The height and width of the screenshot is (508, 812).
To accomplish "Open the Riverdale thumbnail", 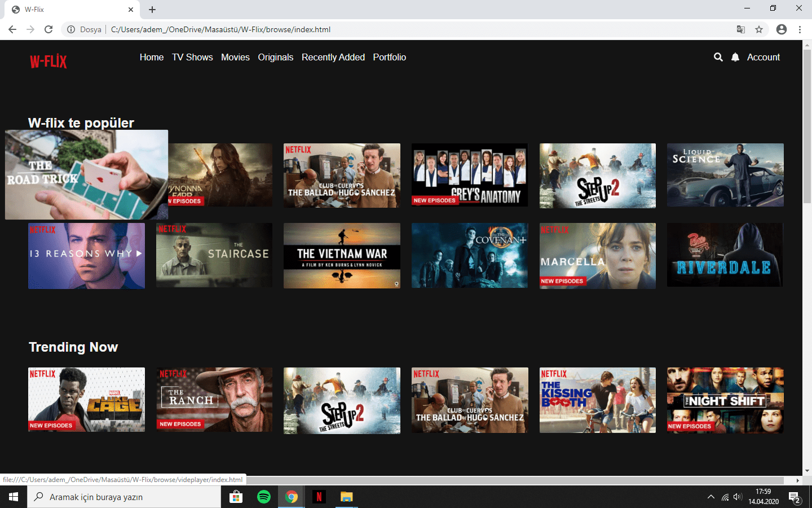I will (x=725, y=255).
